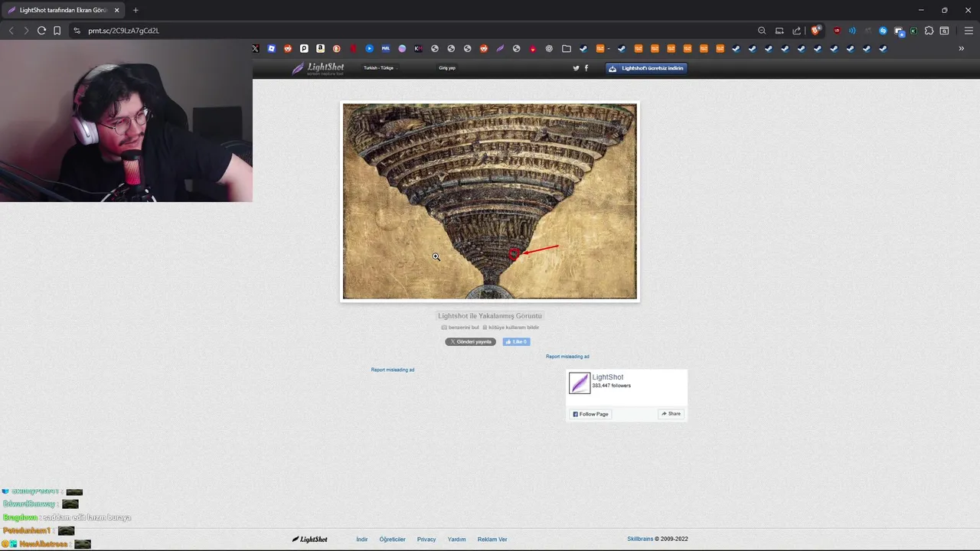Bookmark this page with the bookmark icon

57,31
